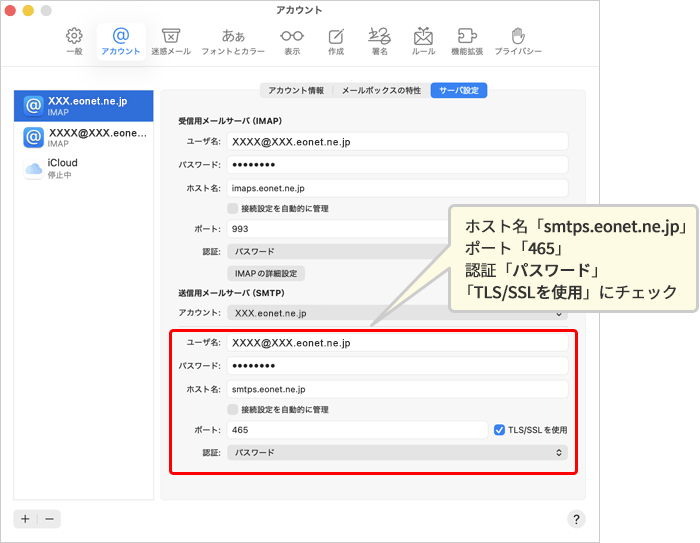The image size is (700, 543).
Task: Switch to the メールボックスの特性 tab
Action: point(381,90)
